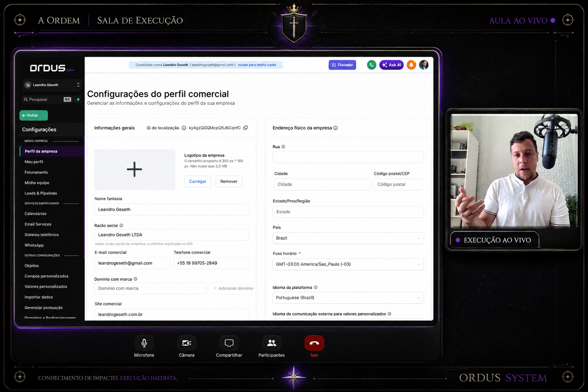Image resolution: width=588 pixels, height=392 pixels.
Task: Open WhatsApp settings in sidebar
Action: 34,245
